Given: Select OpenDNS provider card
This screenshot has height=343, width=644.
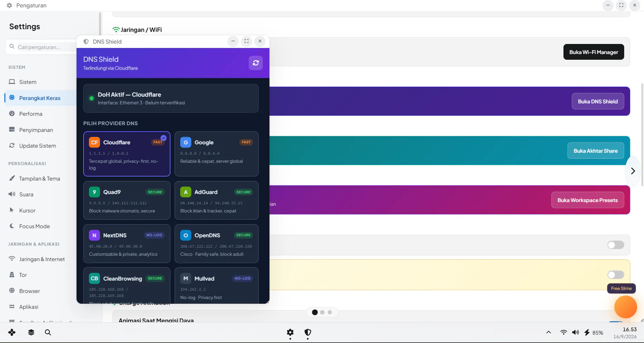Looking at the screenshot, I should coord(216,244).
